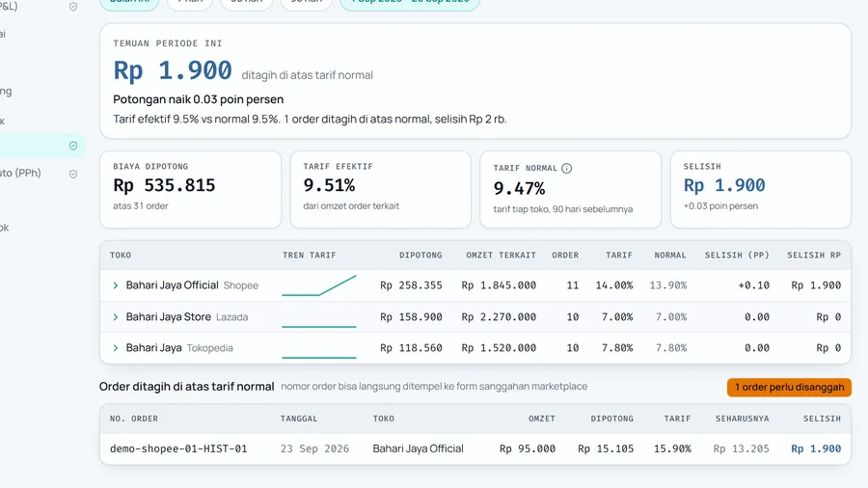Click the 14.00% tarif for Shopee

[x=614, y=285]
